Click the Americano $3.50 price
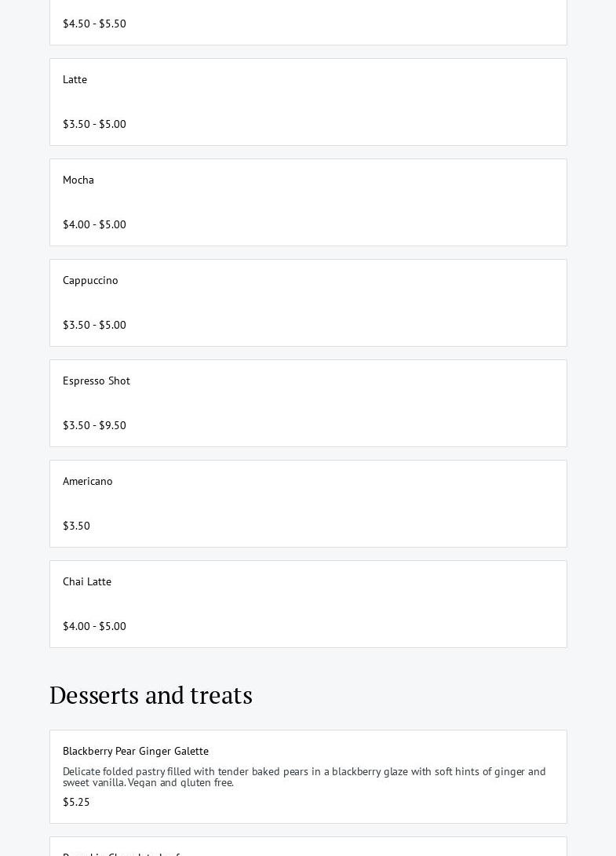 click(76, 526)
